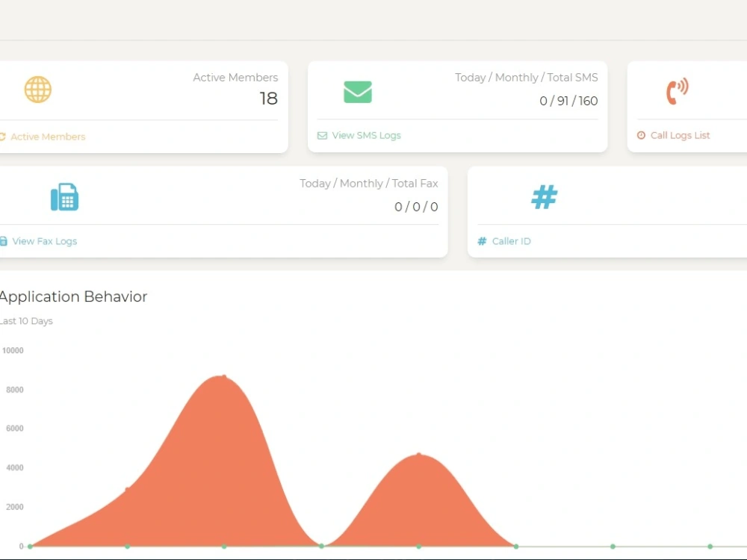Open the Call Logs List link
The width and height of the screenshot is (747, 560).
[680, 135]
